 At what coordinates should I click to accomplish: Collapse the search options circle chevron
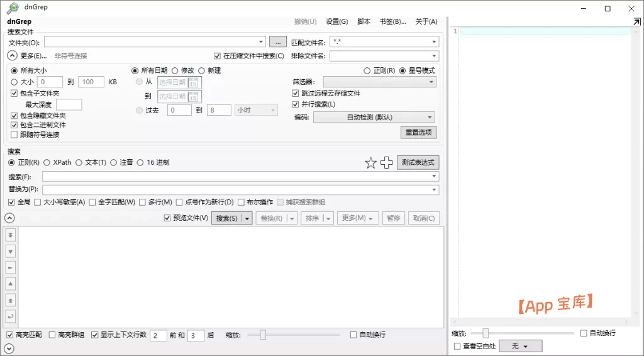(9, 218)
